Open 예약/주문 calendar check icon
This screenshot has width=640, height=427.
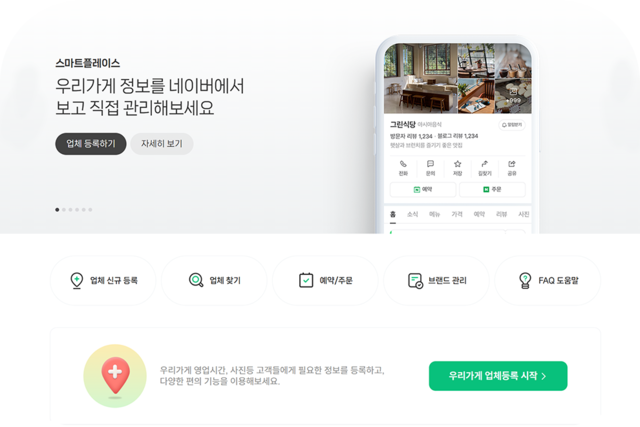[x=306, y=280]
